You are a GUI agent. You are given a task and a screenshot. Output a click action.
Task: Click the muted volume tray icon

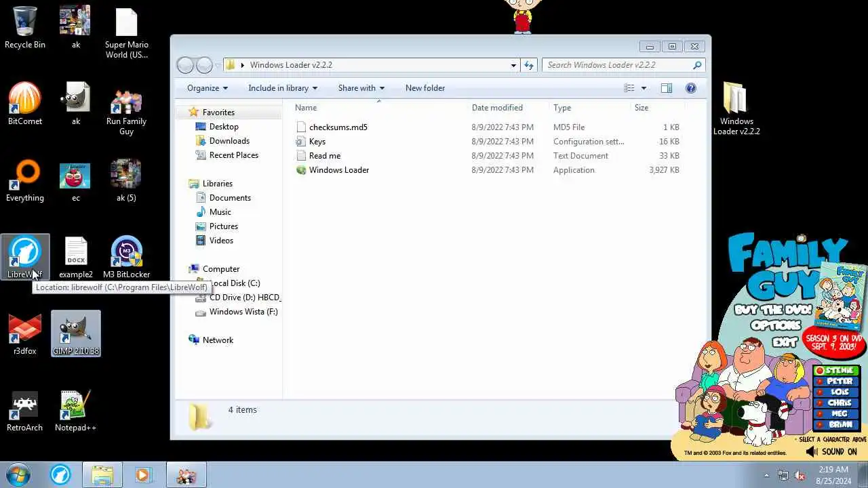[800, 475]
